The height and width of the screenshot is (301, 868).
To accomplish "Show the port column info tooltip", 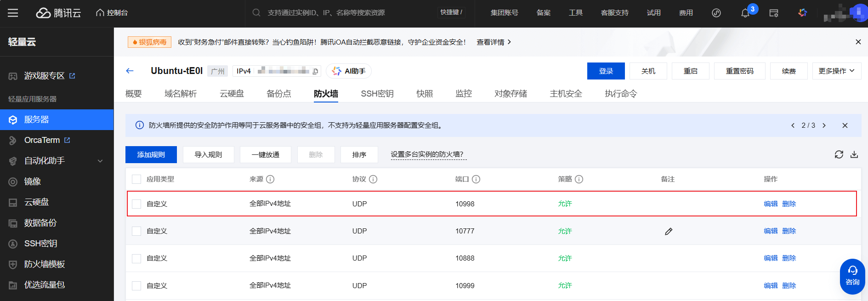I will coord(476,179).
